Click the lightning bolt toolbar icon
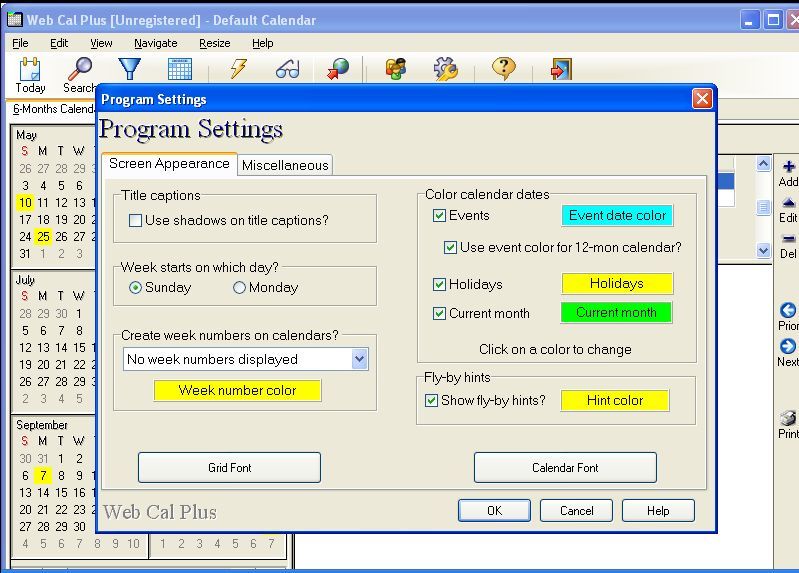The width and height of the screenshot is (799, 573). tap(238, 68)
